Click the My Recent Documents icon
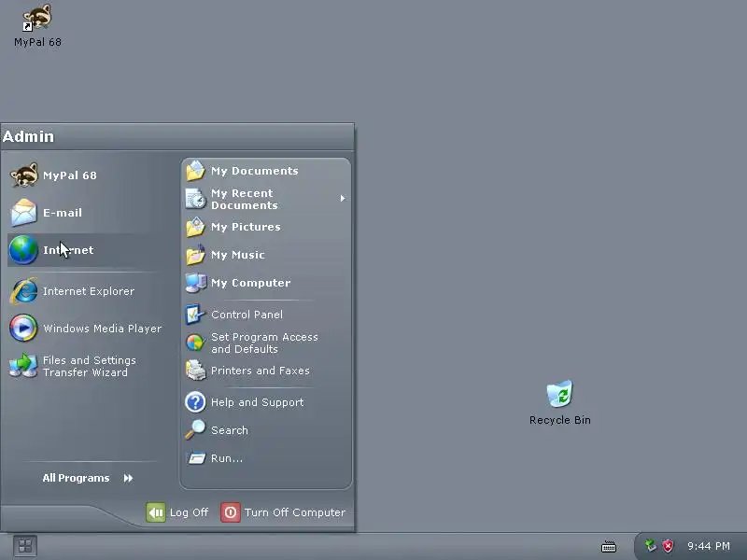 195,199
